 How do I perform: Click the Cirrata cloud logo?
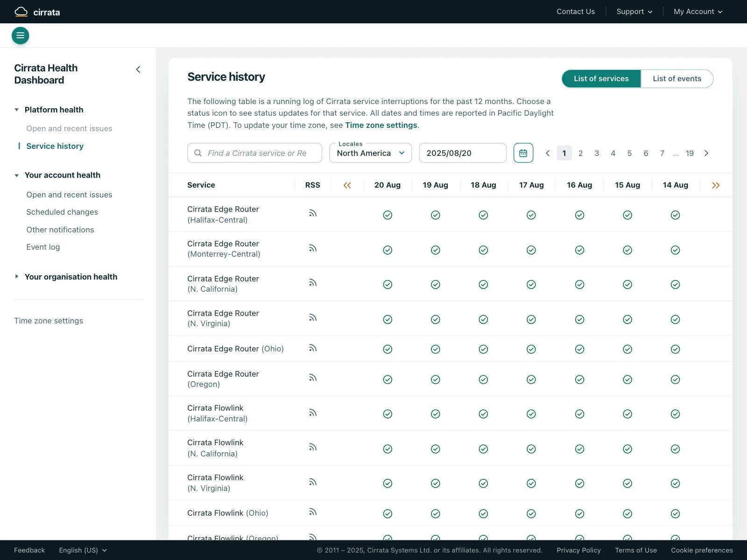[37, 12]
